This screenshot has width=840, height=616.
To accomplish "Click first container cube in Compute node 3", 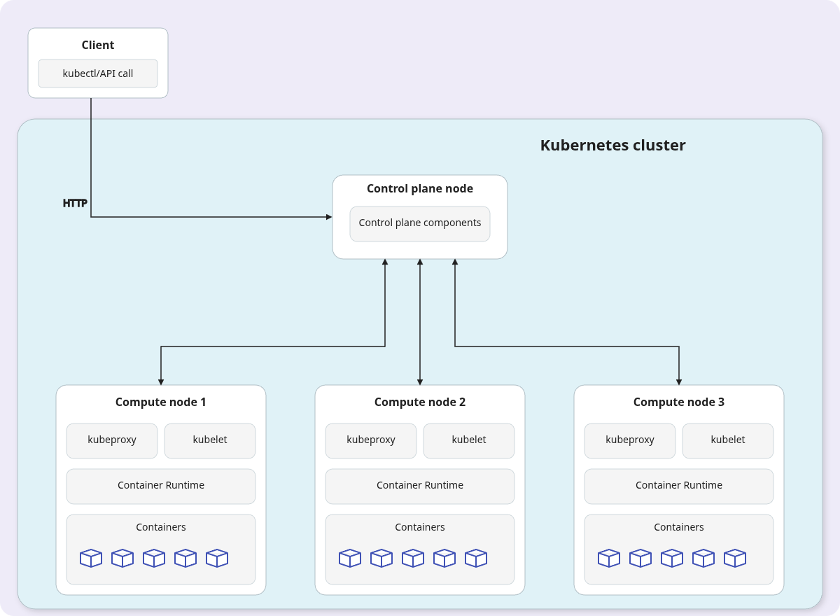I will [x=609, y=558].
